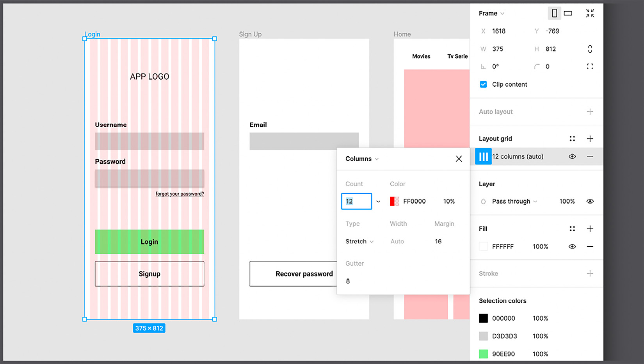The height and width of the screenshot is (364, 644).
Task: Open layout grid styles with the four-dot icon
Action: point(572,138)
